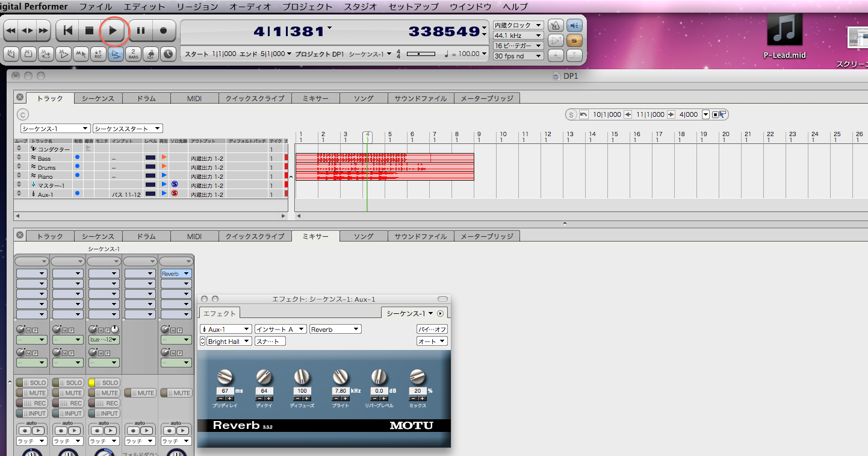This screenshot has width=868, height=456.
Task: Toggle the blue speaker audible-mode icon
Action: [575, 25]
